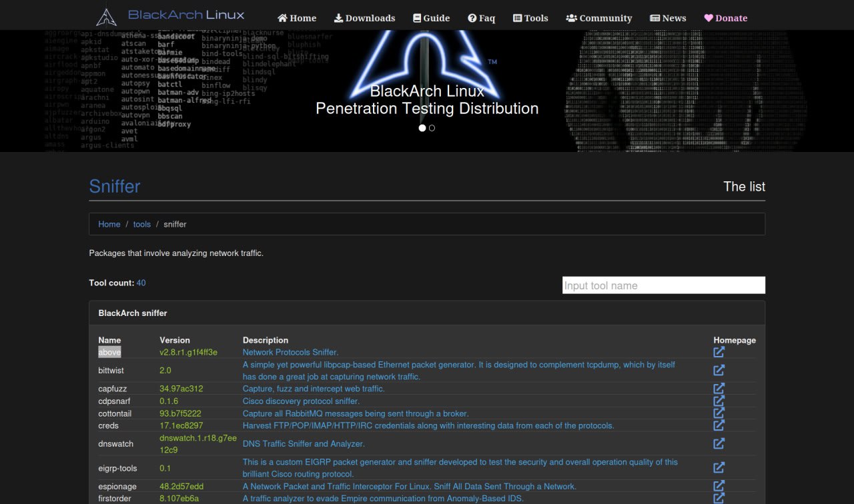This screenshot has height=504, width=854.
Task: Open homepage link icon for firstorder
Action: 719,498
